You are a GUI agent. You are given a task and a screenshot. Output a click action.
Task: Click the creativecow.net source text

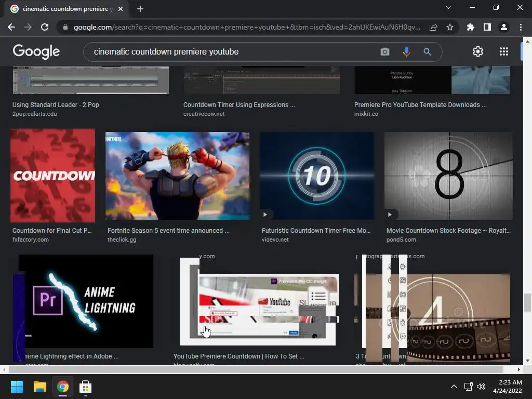tap(204, 114)
